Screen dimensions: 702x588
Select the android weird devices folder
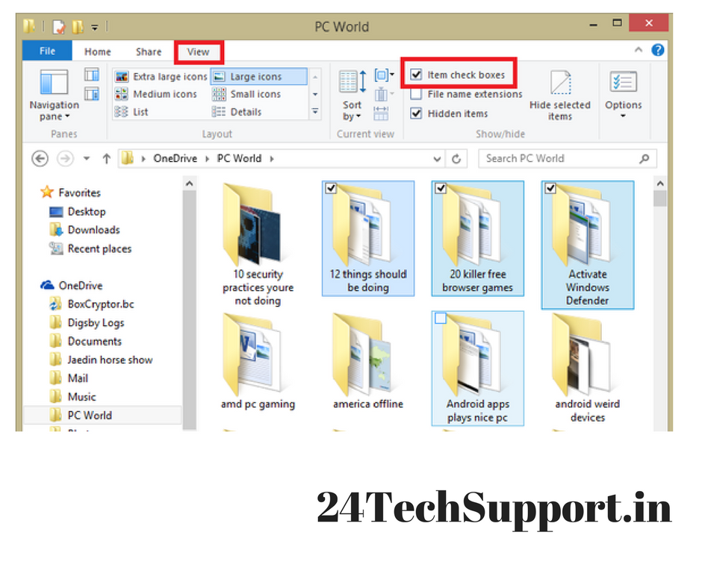coord(588,369)
